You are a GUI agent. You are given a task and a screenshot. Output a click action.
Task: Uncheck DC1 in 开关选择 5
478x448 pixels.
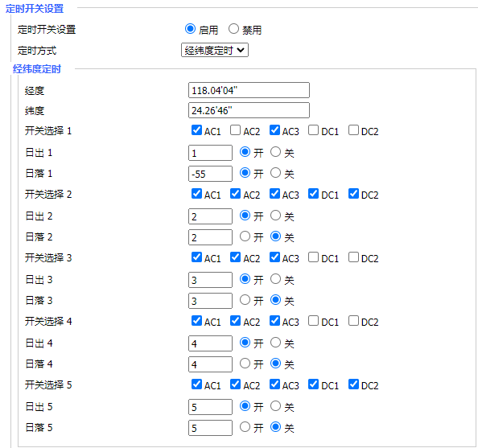click(313, 384)
